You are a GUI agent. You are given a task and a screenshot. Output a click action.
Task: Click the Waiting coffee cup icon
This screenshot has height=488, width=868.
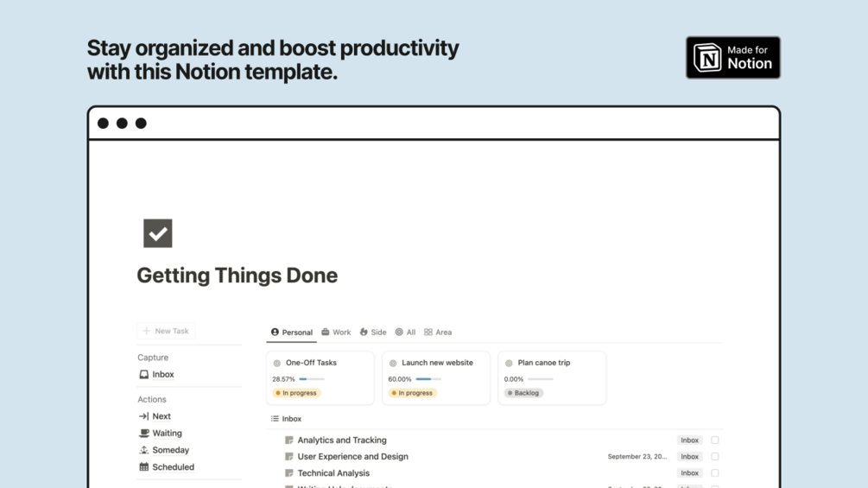(x=144, y=434)
